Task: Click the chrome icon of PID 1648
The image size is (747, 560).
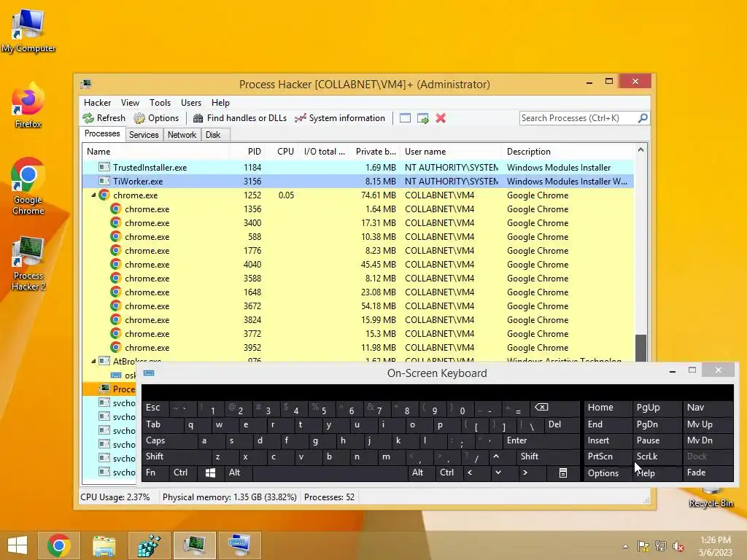Action: (x=116, y=292)
